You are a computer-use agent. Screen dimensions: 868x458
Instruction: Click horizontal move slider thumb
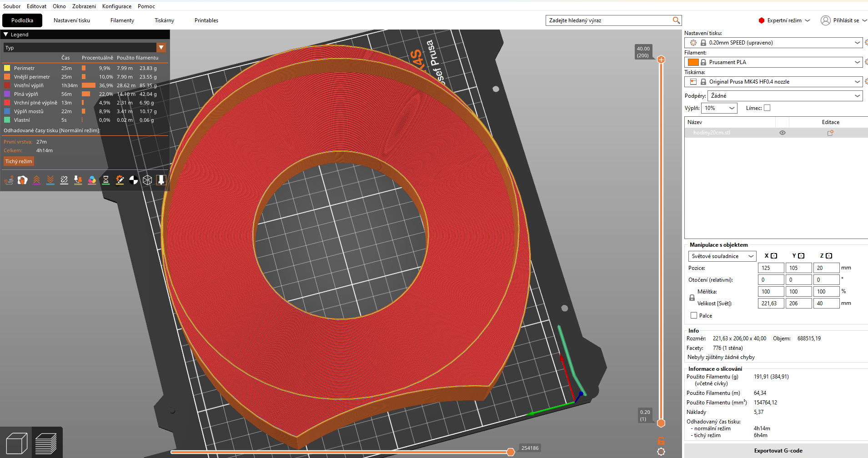(511, 452)
